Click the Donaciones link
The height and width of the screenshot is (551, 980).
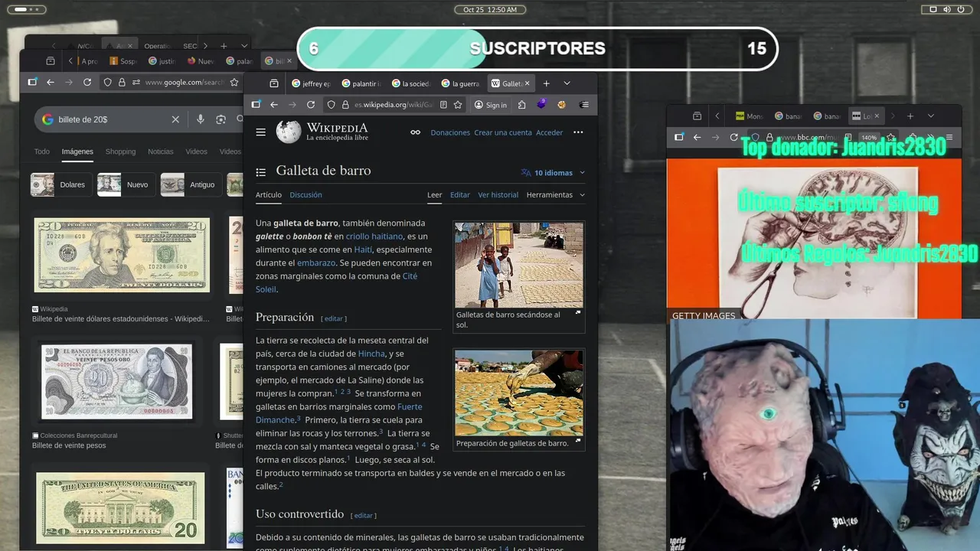(450, 132)
